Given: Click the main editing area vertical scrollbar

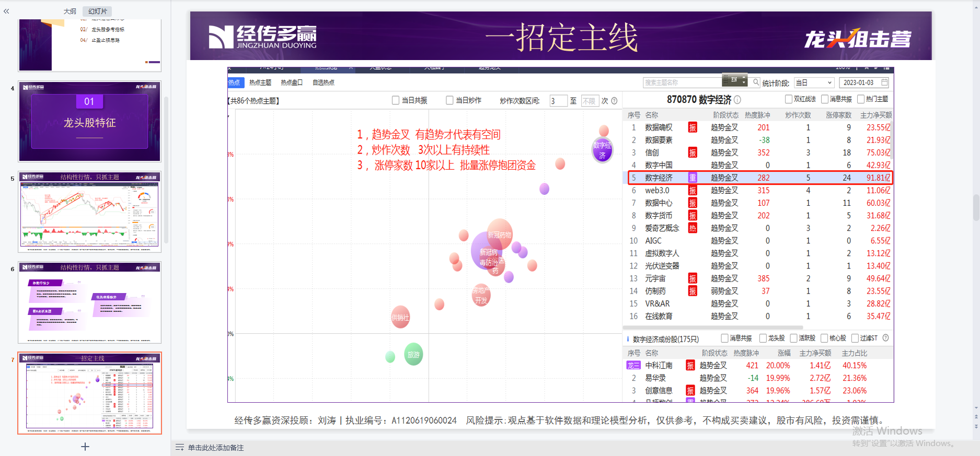Looking at the screenshot, I should coord(976,207).
